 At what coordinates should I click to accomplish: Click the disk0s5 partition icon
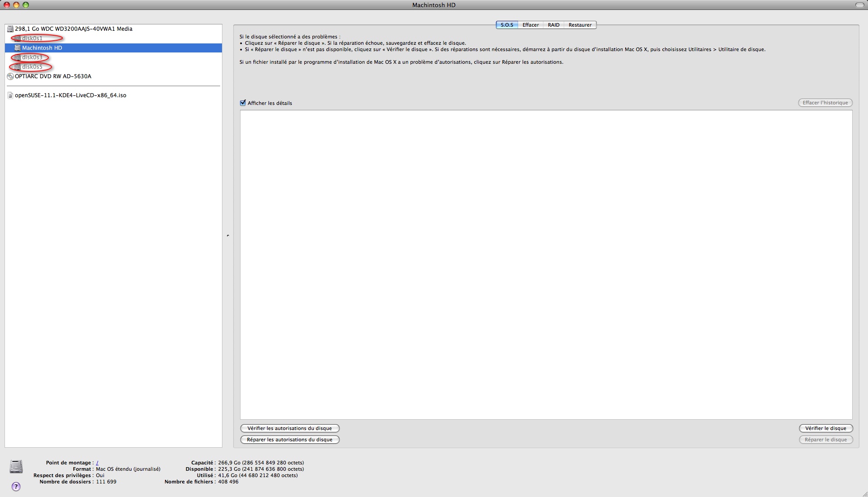(x=18, y=67)
